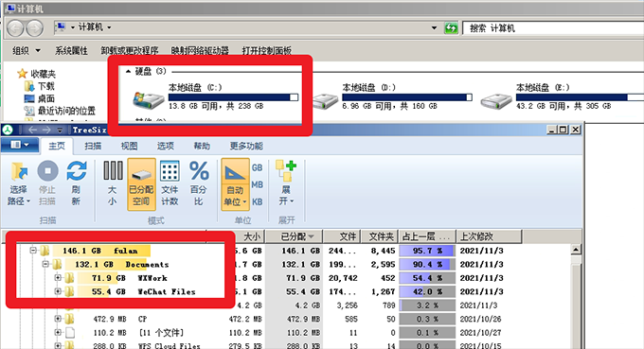Sort by 文件 column header
Image resolution: width=644 pixels, height=349 pixels.
(342, 236)
